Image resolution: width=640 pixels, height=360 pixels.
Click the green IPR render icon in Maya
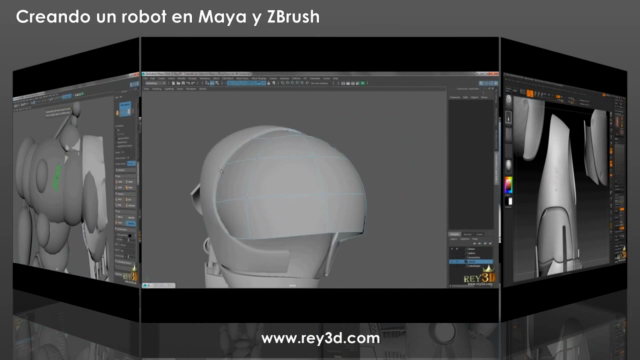click(x=362, y=83)
